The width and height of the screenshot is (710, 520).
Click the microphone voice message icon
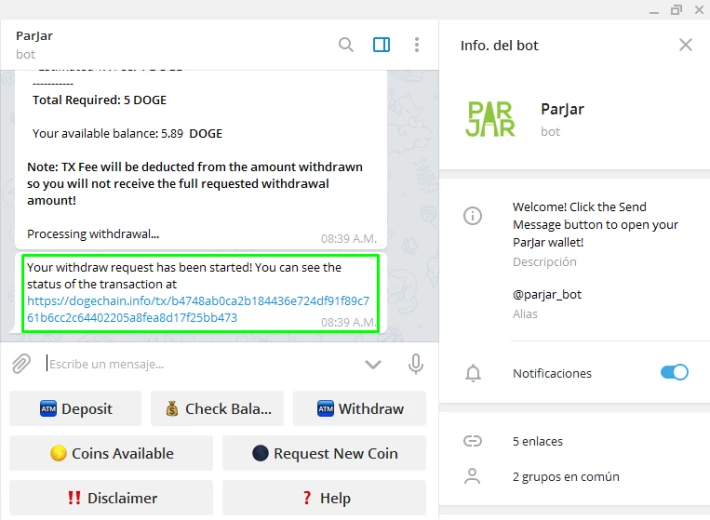point(415,364)
